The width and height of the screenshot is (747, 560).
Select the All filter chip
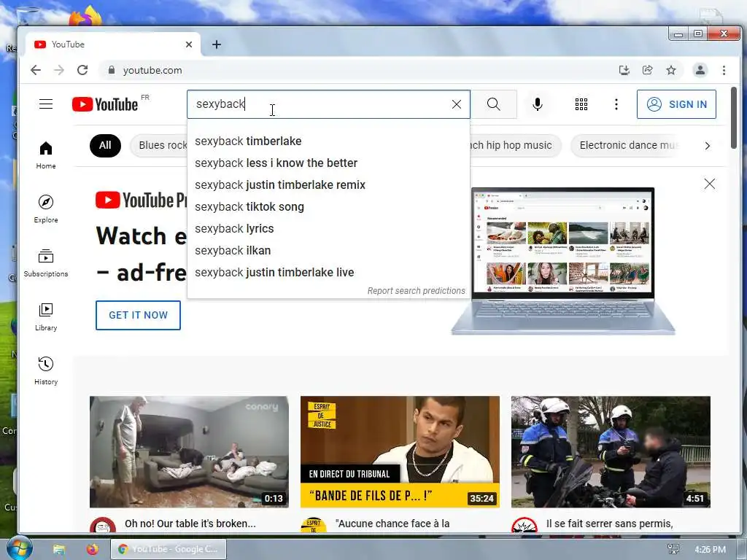(x=105, y=145)
